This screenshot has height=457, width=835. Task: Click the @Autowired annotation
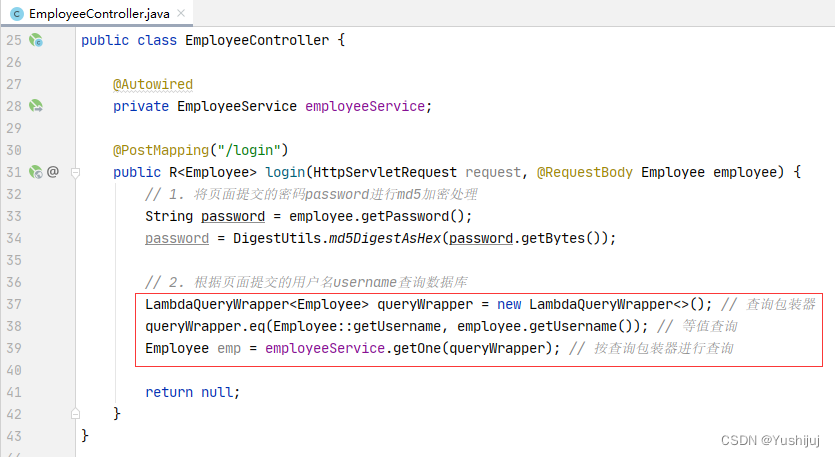[153, 84]
